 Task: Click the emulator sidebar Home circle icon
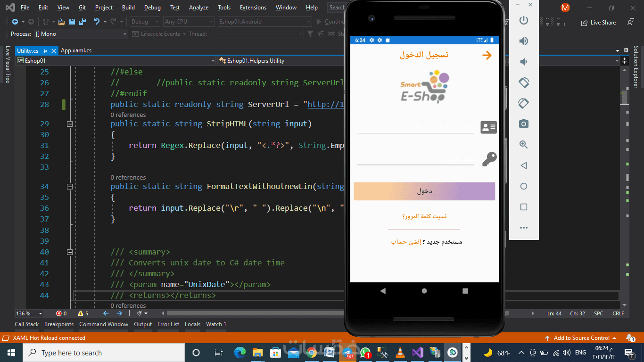click(523, 186)
